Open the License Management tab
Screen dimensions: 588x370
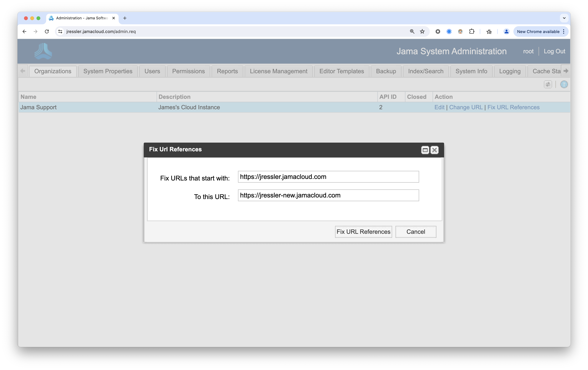[x=278, y=71]
